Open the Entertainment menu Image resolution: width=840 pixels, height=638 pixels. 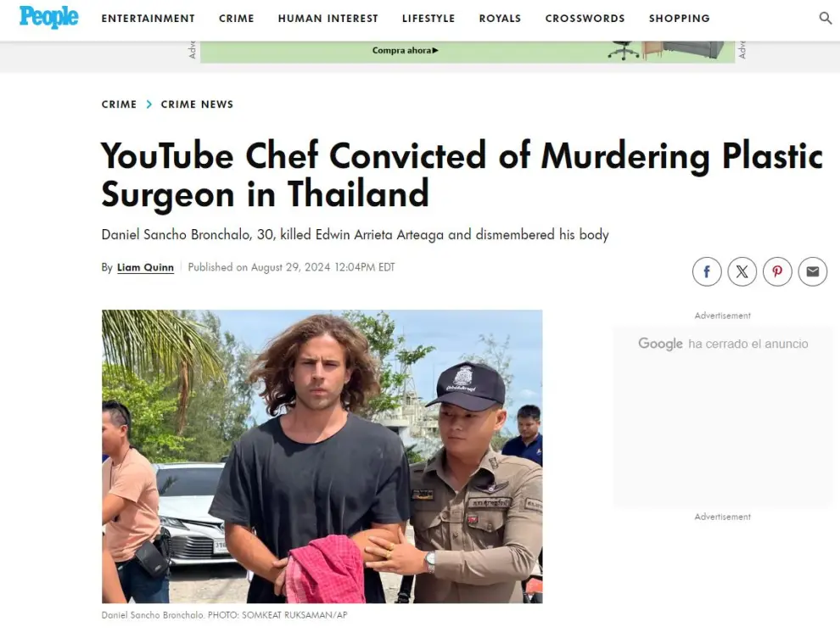point(148,19)
